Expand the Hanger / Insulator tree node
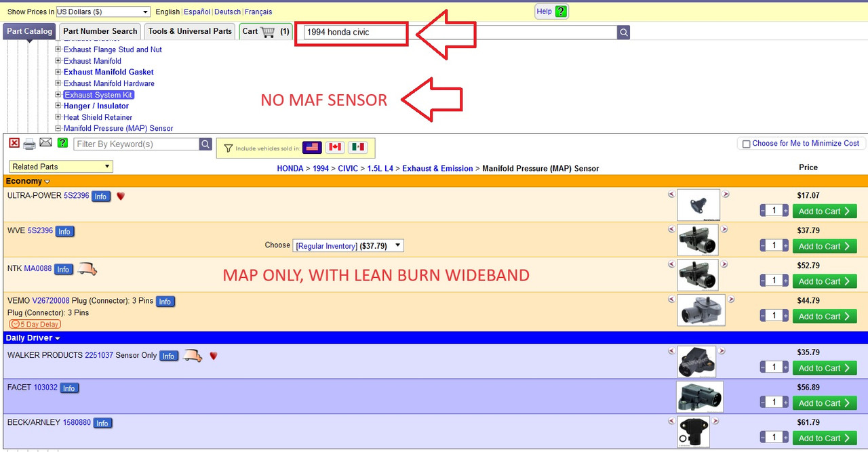Image resolution: width=868 pixels, height=452 pixels. [x=58, y=106]
